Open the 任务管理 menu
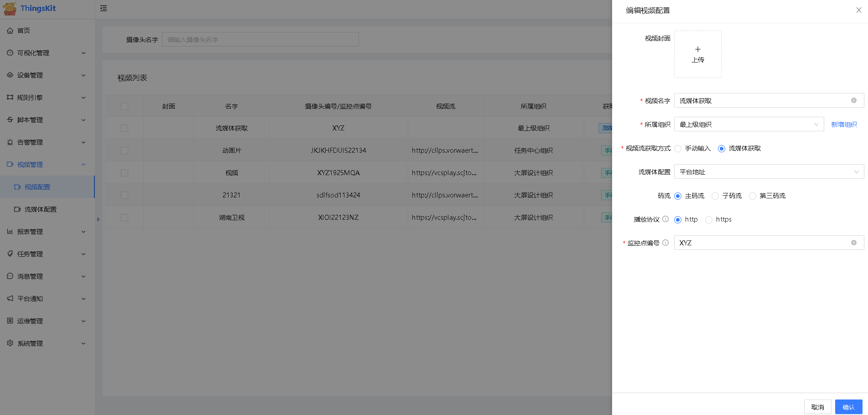The width and height of the screenshot is (868, 415). (47, 254)
